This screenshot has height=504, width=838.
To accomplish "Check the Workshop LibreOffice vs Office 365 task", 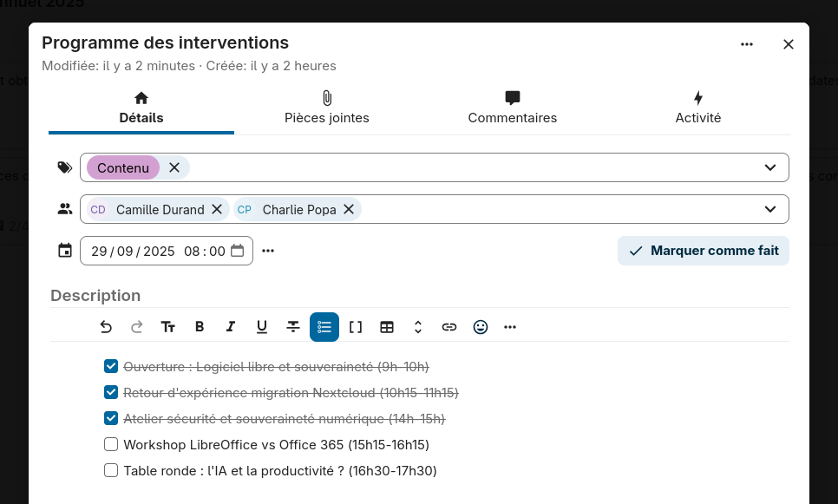I will tap(111, 444).
